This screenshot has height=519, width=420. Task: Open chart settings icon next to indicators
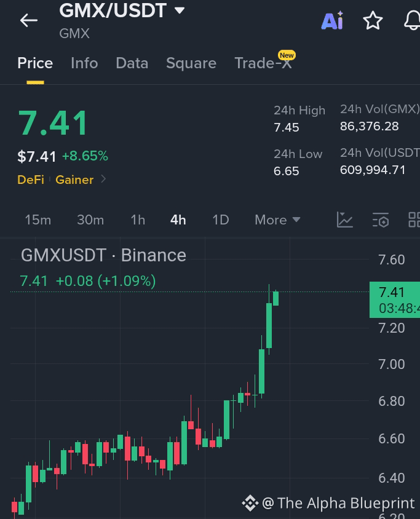381,220
